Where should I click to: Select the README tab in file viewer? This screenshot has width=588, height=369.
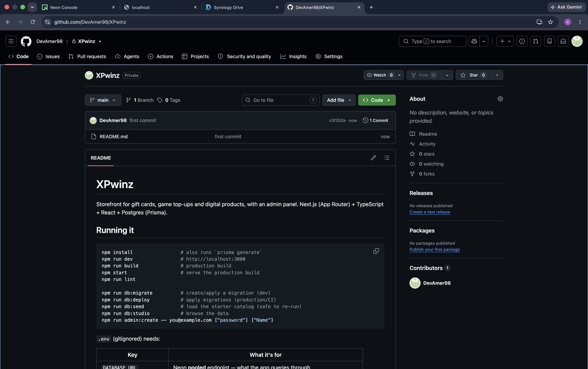(x=101, y=158)
